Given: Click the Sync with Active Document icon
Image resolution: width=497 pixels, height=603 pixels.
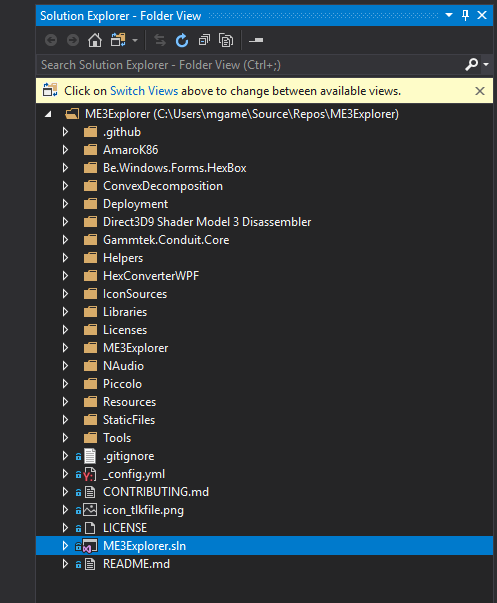Looking at the screenshot, I should (160, 40).
